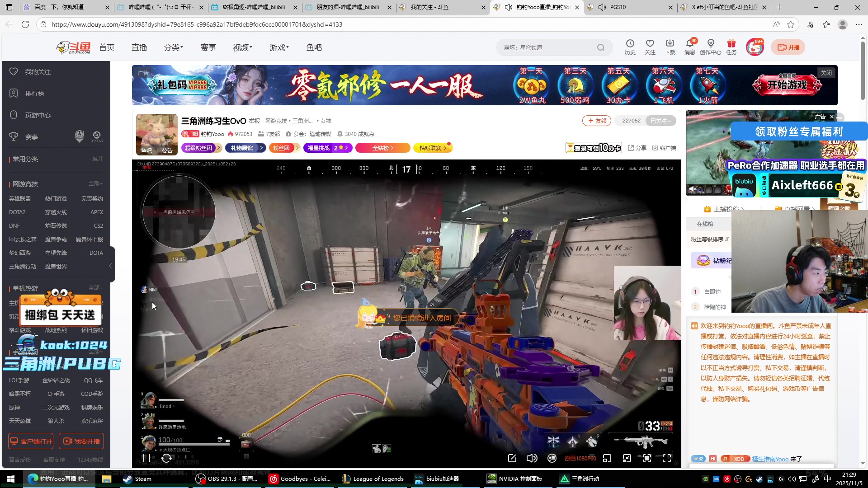Toggle web-page fullscreen mode
868x488 pixels.
tap(647, 458)
